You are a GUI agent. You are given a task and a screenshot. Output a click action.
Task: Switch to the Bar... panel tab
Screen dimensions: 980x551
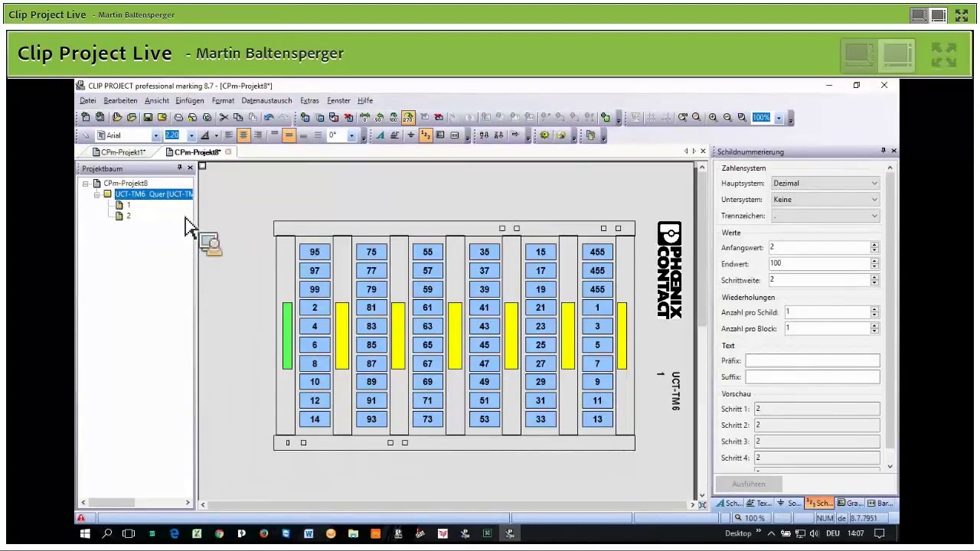[880, 503]
